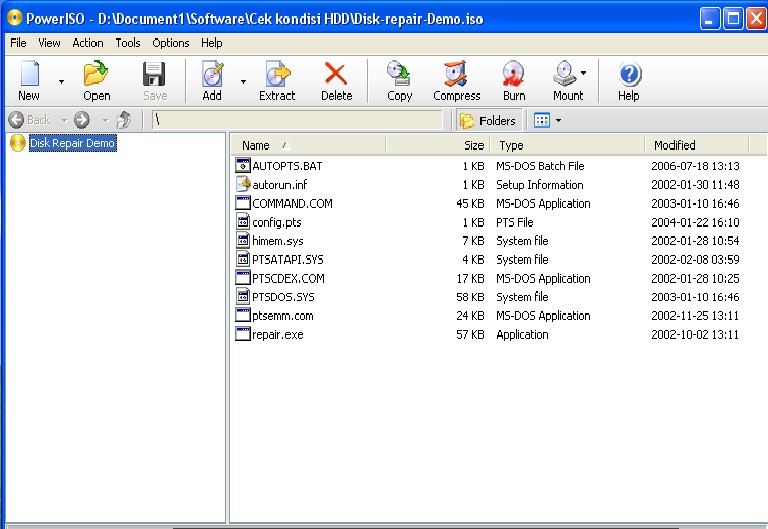Image resolution: width=768 pixels, height=529 pixels.
Task: Open the view mode dropdown arrow
Action: (x=558, y=120)
